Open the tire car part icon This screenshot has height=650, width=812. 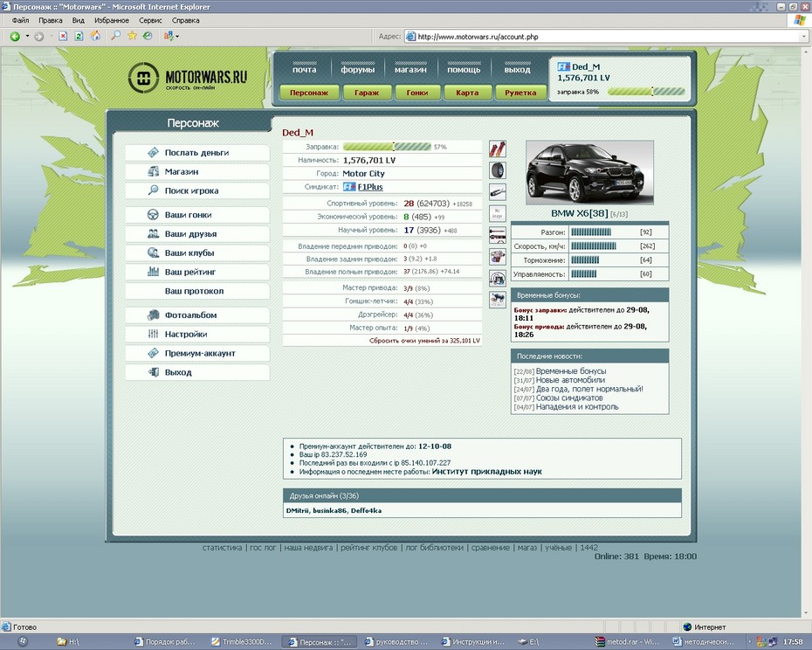tap(498, 170)
